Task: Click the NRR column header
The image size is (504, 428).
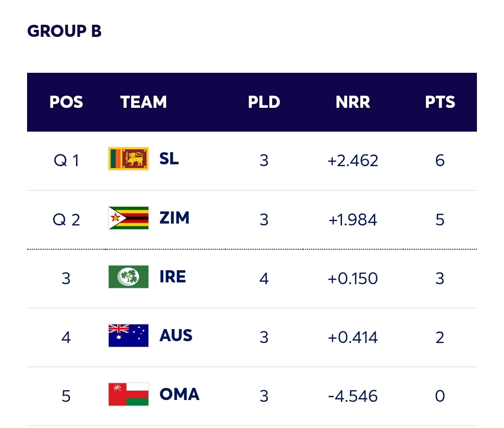Action: point(353,102)
